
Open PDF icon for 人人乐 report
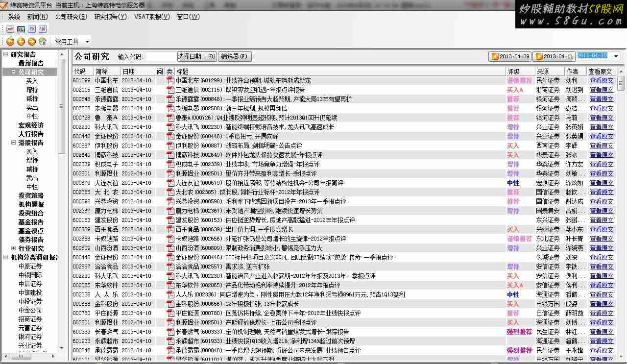[170, 294]
